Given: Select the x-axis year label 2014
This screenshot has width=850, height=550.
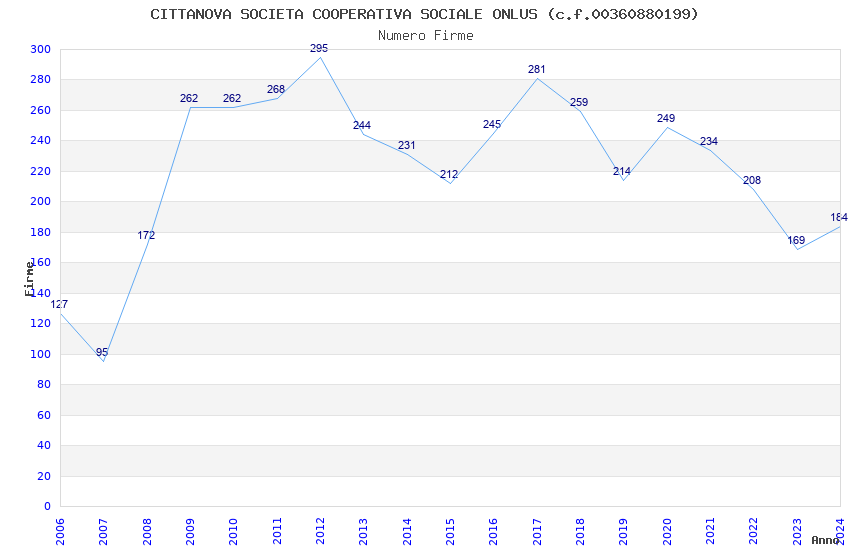Looking at the screenshot, I should click(x=407, y=531).
